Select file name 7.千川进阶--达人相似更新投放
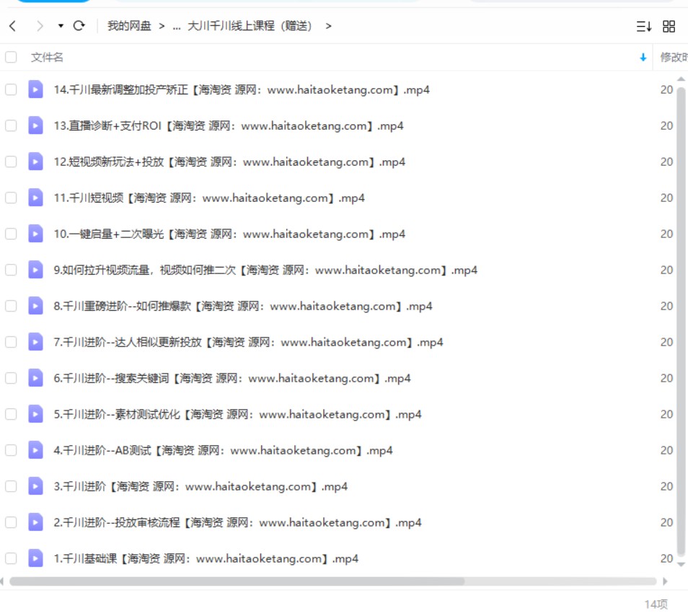 click(248, 342)
